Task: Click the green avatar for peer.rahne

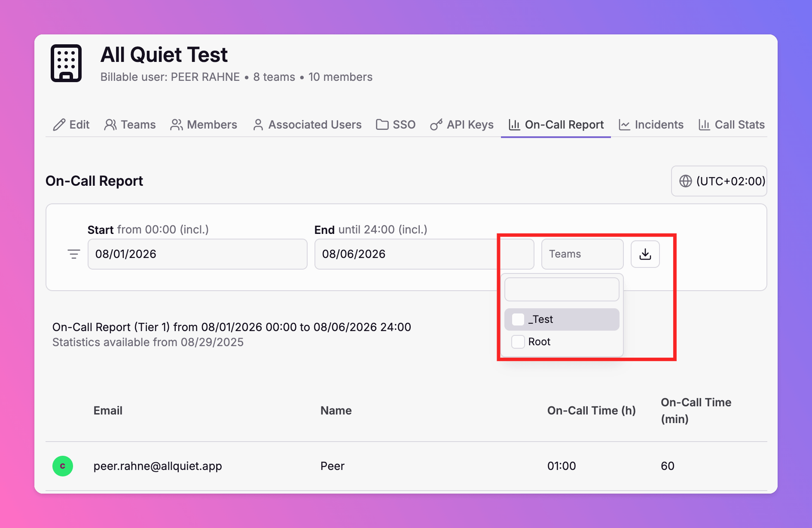Action: point(63,466)
